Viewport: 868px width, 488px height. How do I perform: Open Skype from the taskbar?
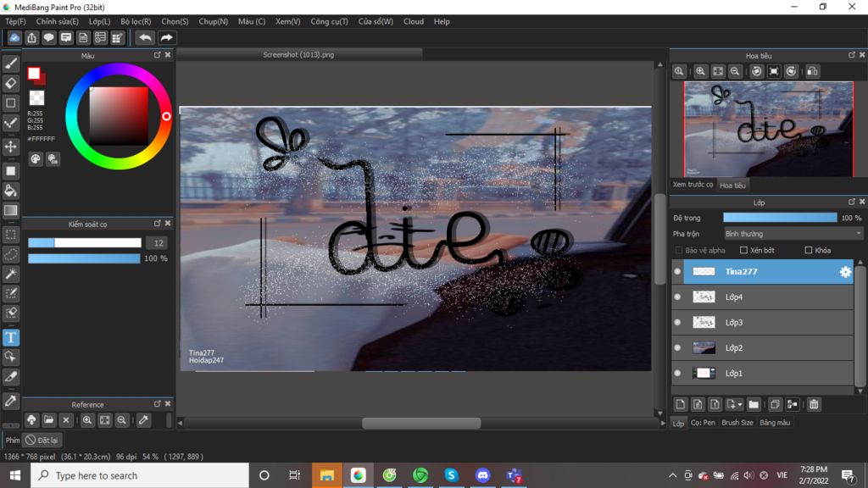tap(451, 475)
